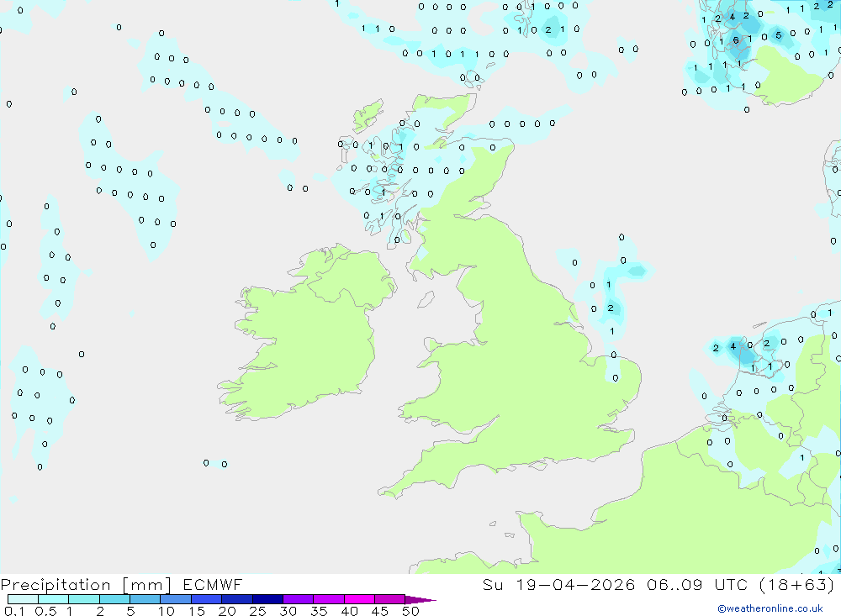Choose the 25–30 mm violet legend swatch

pyautogui.click(x=267, y=599)
